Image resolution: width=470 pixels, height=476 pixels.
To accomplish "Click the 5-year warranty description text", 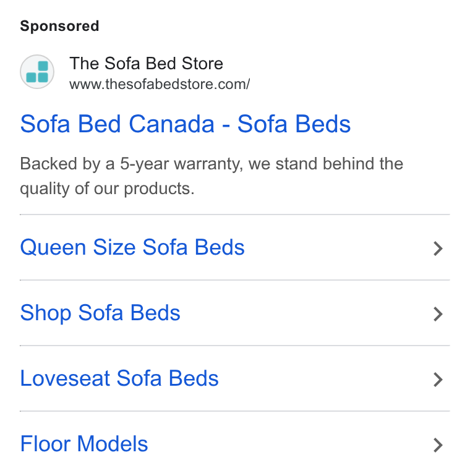I will coord(211,164).
